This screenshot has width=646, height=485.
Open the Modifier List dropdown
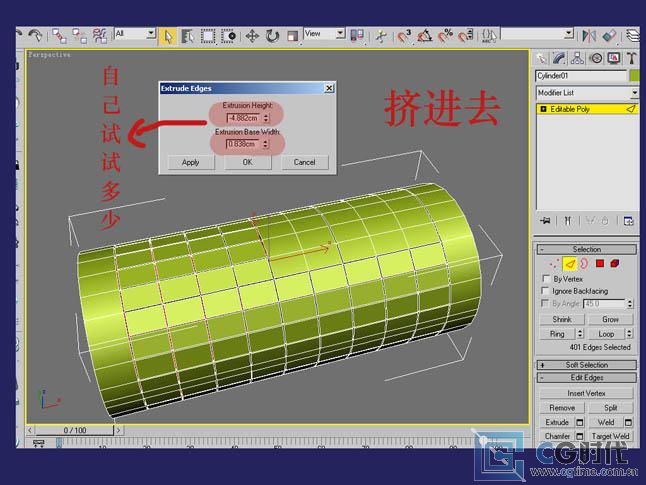click(587, 93)
